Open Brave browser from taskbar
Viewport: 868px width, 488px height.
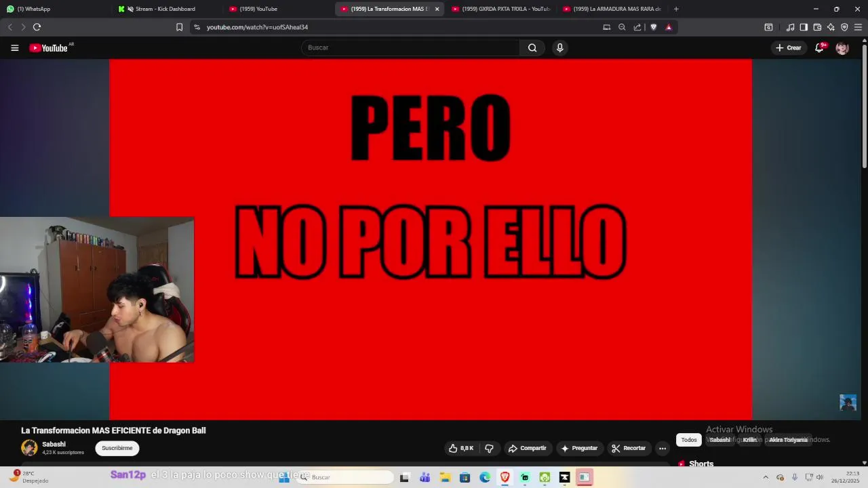coord(505,477)
